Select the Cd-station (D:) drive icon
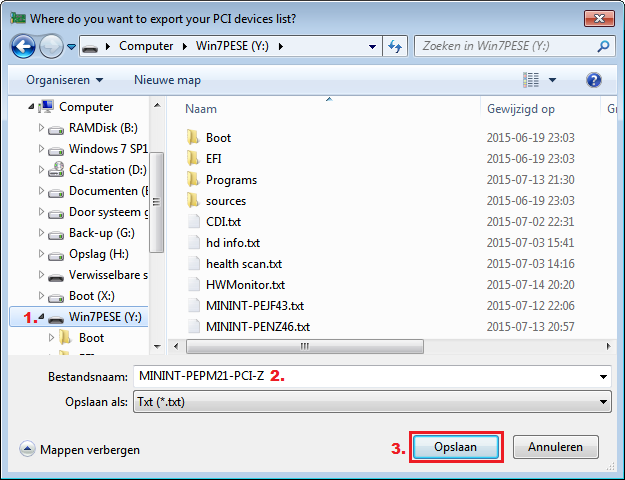 pos(57,170)
